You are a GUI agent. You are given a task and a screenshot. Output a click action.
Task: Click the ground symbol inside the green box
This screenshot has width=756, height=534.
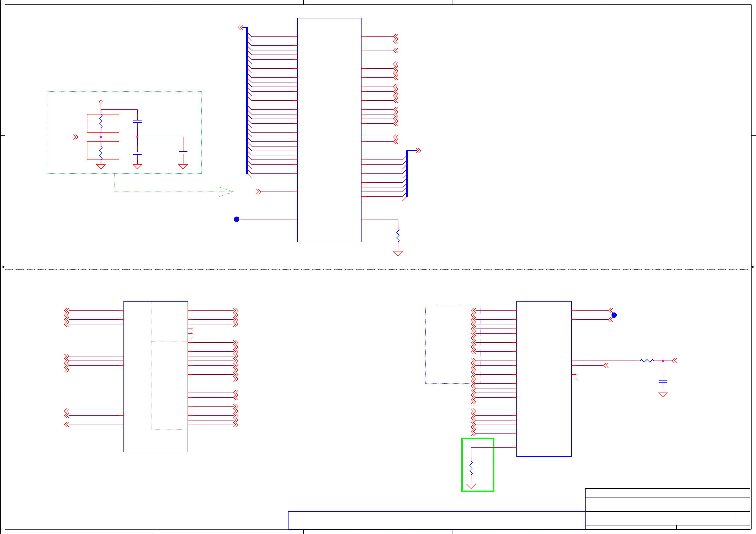tap(471, 486)
